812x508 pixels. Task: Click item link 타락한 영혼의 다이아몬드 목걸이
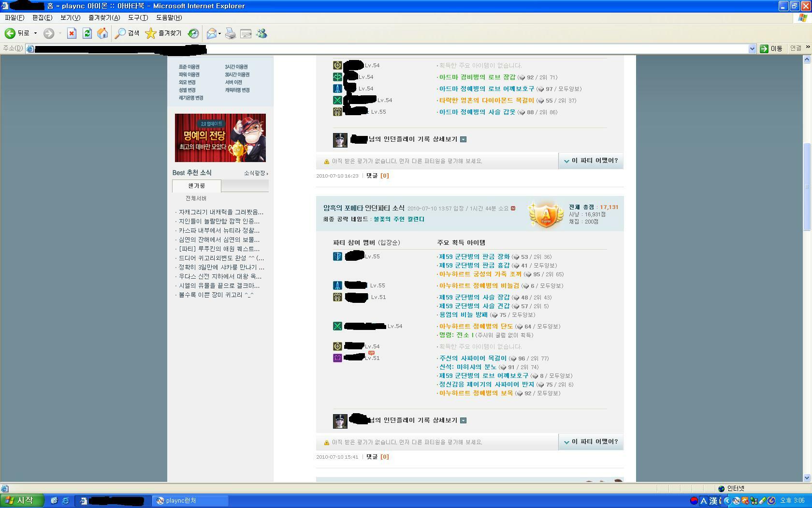tap(486, 101)
